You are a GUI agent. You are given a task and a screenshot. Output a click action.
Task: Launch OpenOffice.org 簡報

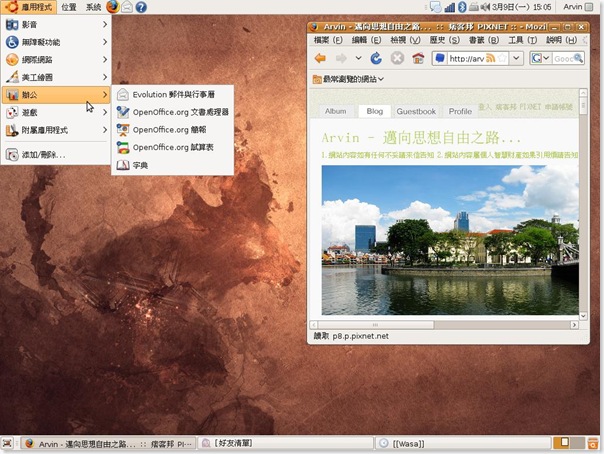(173, 130)
